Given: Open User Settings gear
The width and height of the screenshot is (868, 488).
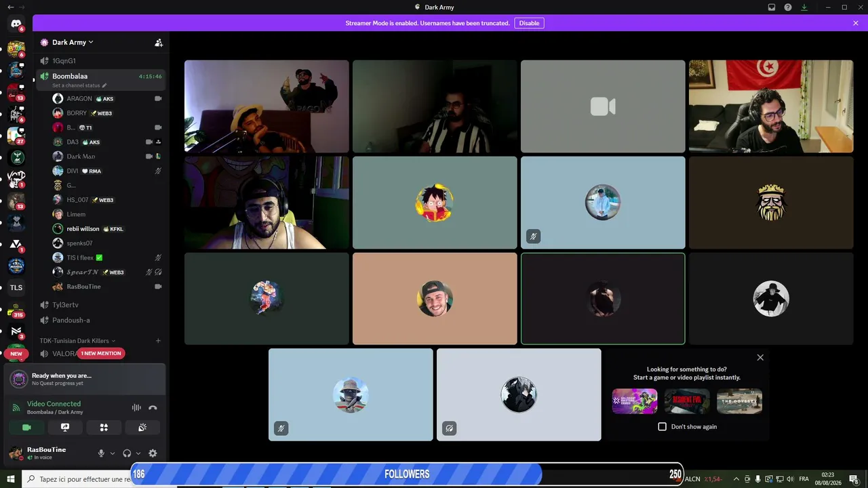Looking at the screenshot, I should pyautogui.click(x=153, y=453).
